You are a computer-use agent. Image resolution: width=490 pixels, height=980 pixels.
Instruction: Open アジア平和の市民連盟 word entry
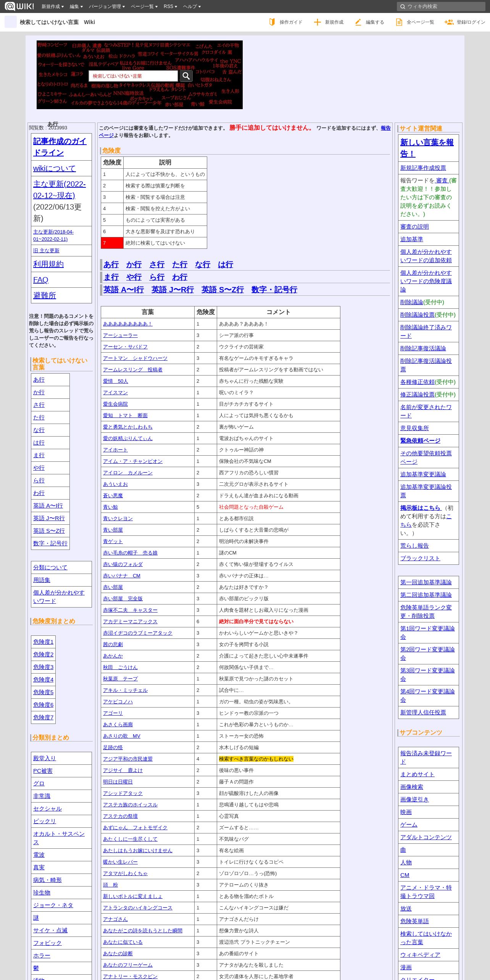tap(128, 759)
